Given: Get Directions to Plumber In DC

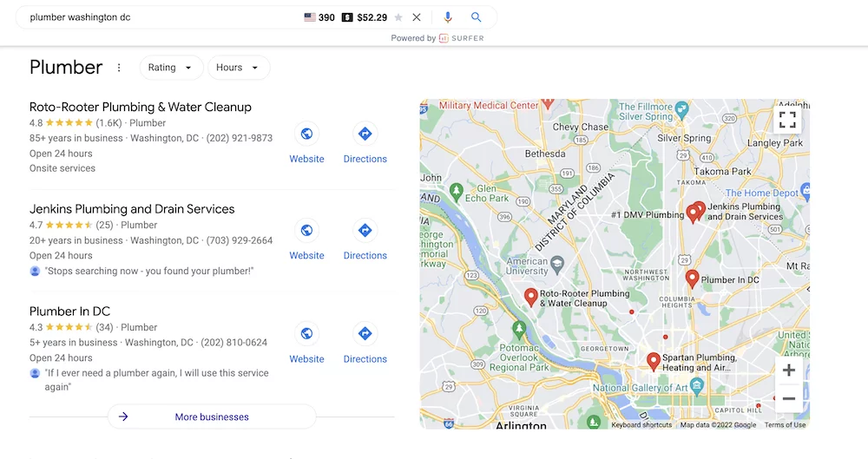Looking at the screenshot, I should [365, 333].
